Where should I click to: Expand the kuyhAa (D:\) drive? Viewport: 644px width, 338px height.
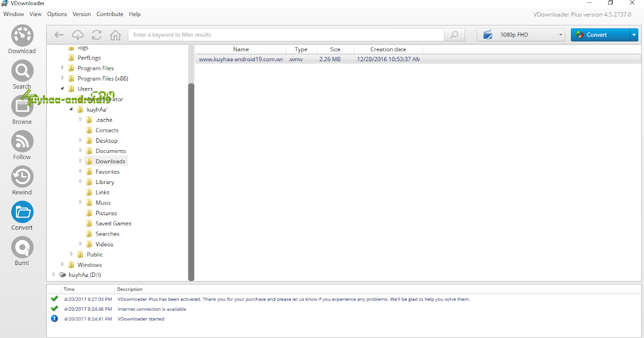coord(54,275)
